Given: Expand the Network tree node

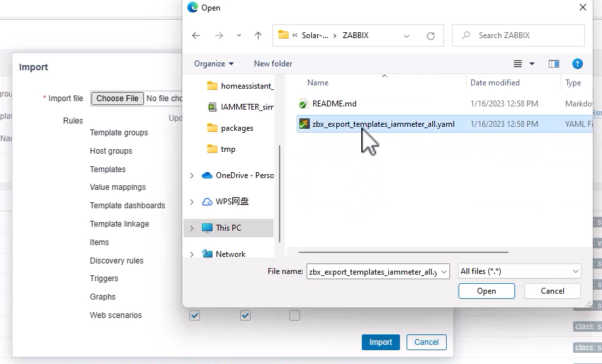Looking at the screenshot, I should [191, 254].
